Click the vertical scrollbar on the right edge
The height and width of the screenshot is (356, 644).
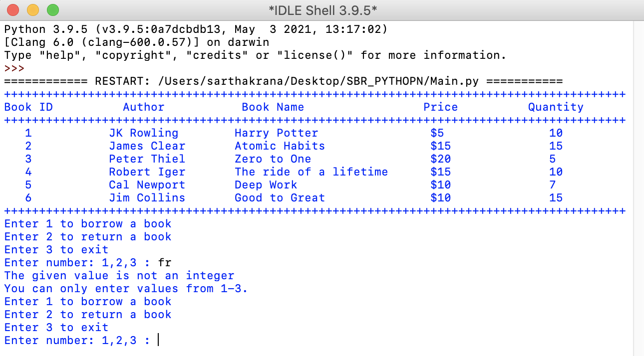(639, 188)
